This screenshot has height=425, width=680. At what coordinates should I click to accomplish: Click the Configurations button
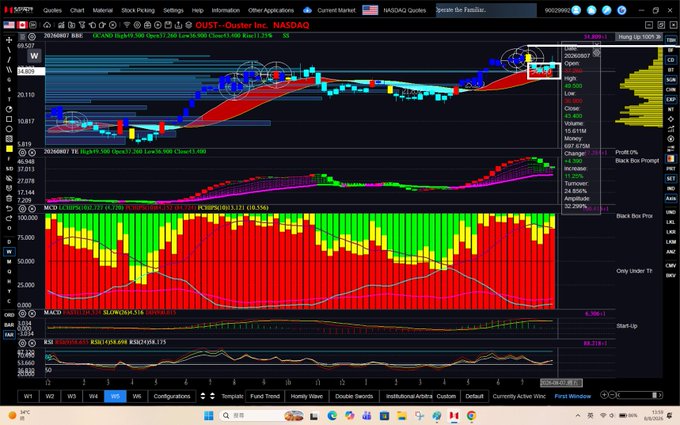(172, 396)
